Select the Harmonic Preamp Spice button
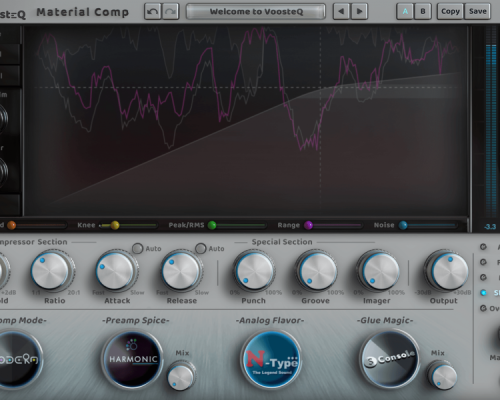Image resolution: width=500 pixels, height=400 pixels. click(132, 359)
